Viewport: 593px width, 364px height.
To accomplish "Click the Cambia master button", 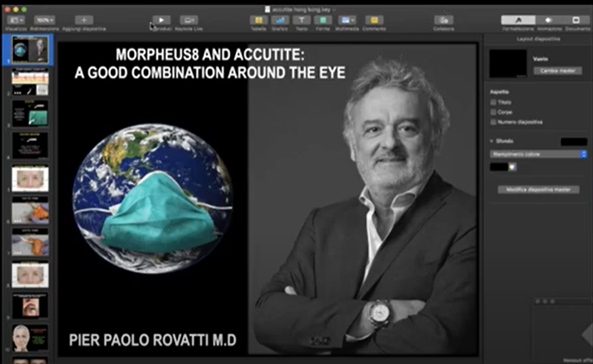I will (557, 70).
